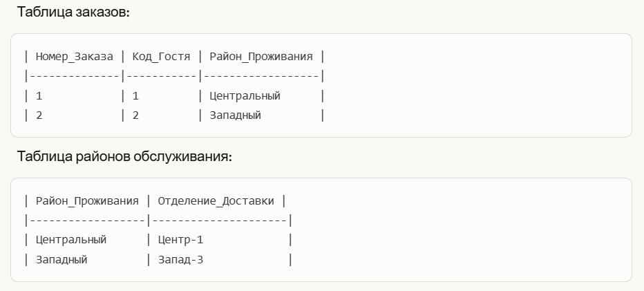The width and height of the screenshot is (644, 291).
Task: Click guest code 1 in the first row
Action: 135,96
